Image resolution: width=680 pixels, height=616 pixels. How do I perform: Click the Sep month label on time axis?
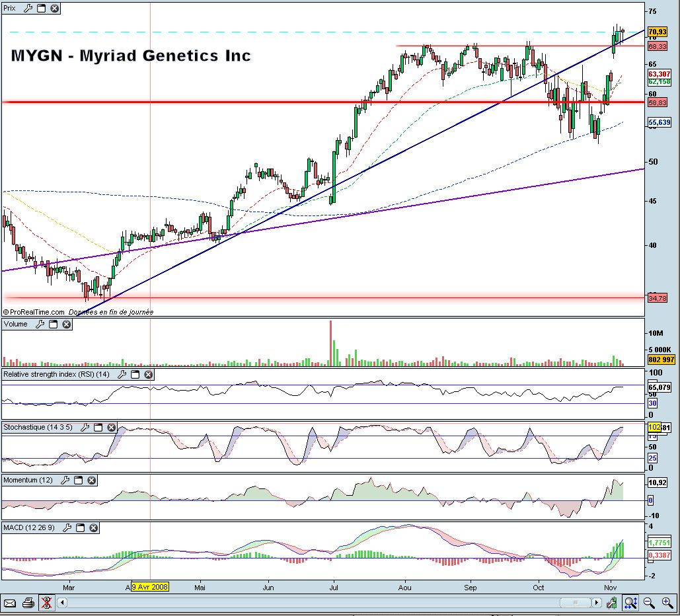point(470,588)
